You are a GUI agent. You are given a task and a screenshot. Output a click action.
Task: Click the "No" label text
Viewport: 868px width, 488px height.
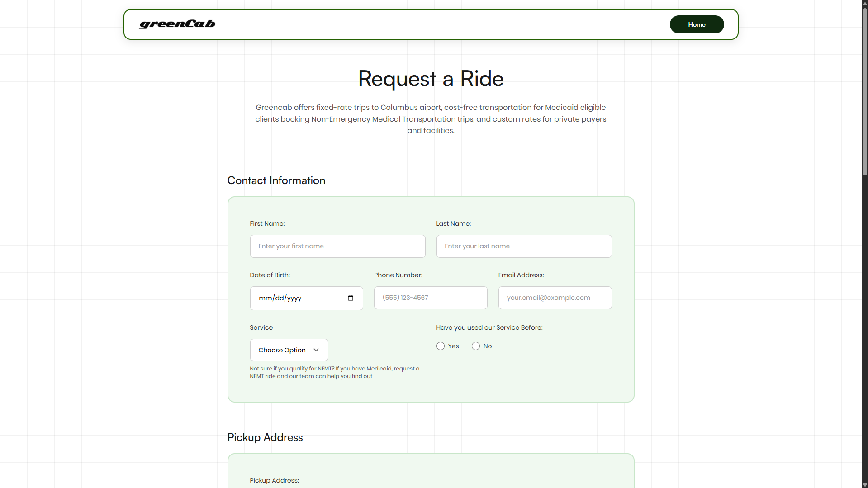(x=487, y=346)
